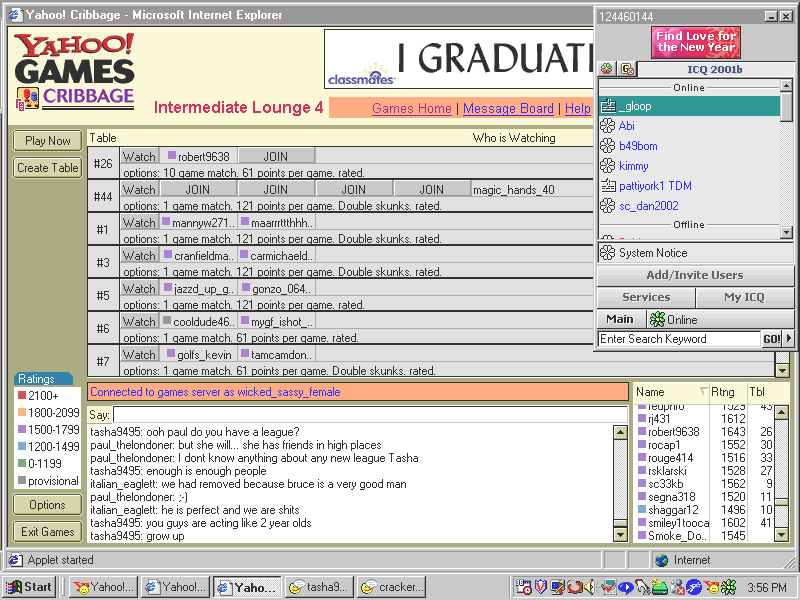Expand the arrow next to ICQ GO! button
Viewport: 800px width, 600px height.
789,338
